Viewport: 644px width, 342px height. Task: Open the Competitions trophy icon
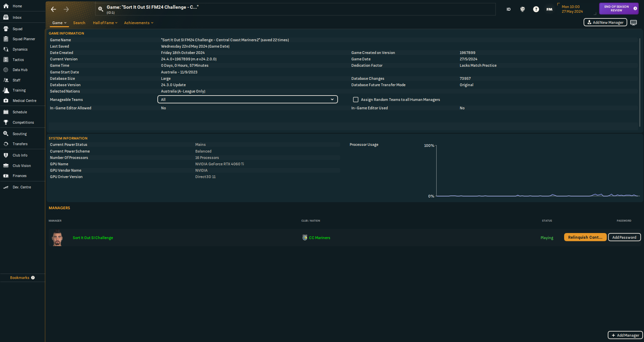tap(6, 122)
